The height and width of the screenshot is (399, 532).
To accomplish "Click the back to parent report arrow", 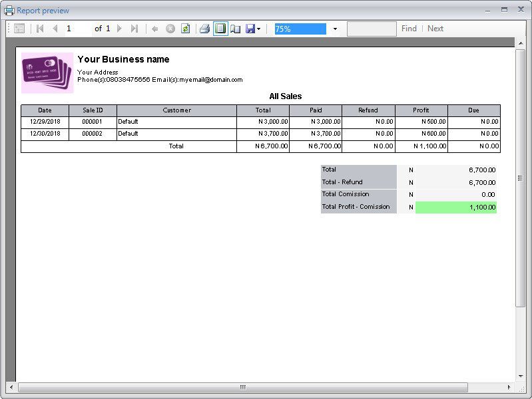I will coord(155,29).
